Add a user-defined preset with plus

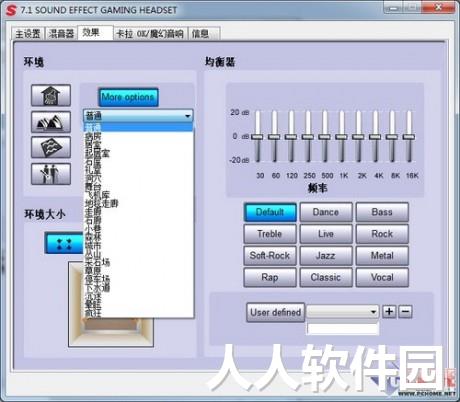(x=389, y=312)
